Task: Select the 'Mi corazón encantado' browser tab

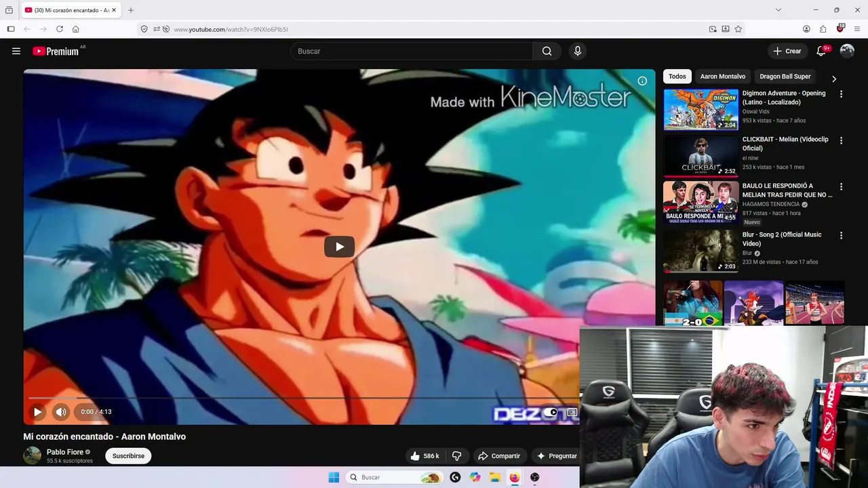Action: coord(71,10)
